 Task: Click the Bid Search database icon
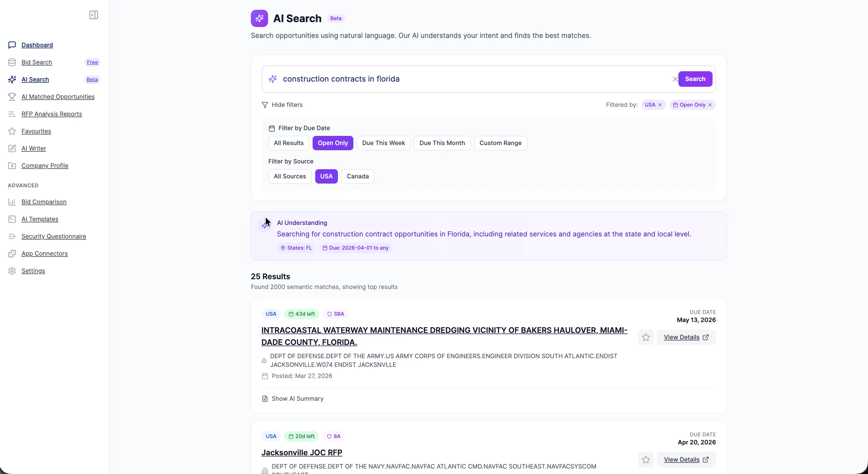(12, 62)
